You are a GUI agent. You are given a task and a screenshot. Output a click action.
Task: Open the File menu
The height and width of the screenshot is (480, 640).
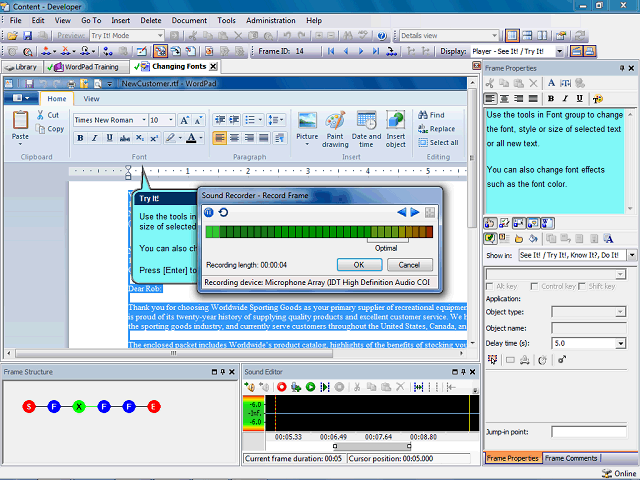[x=16, y=20]
